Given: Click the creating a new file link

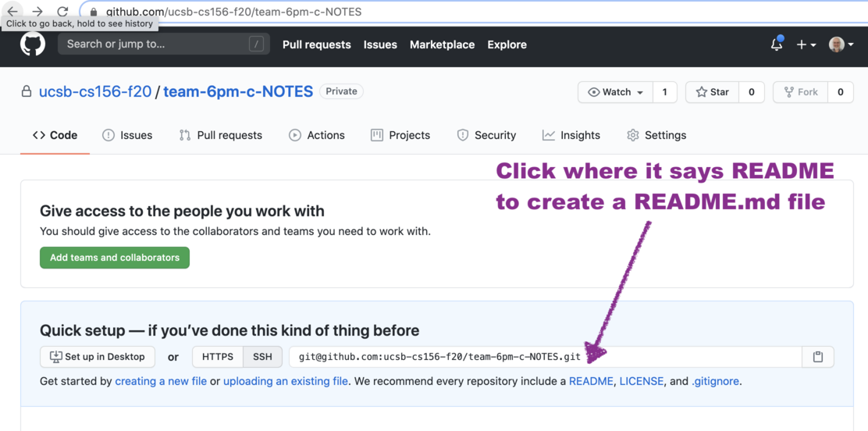Looking at the screenshot, I should pos(161,381).
